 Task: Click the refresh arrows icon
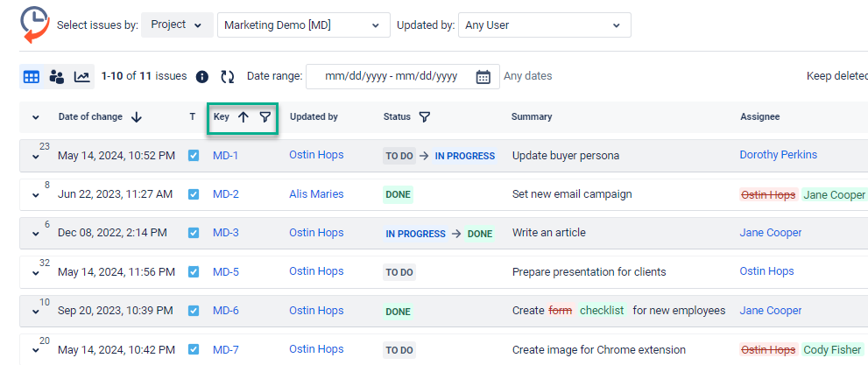pyautogui.click(x=228, y=77)
